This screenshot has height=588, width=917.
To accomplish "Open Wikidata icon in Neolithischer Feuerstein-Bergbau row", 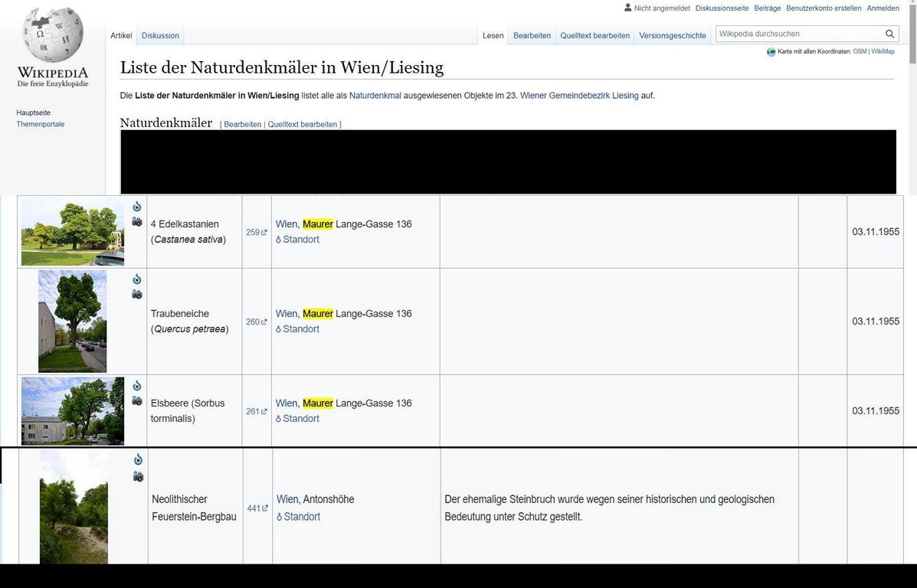I will (x=138, y=459).
